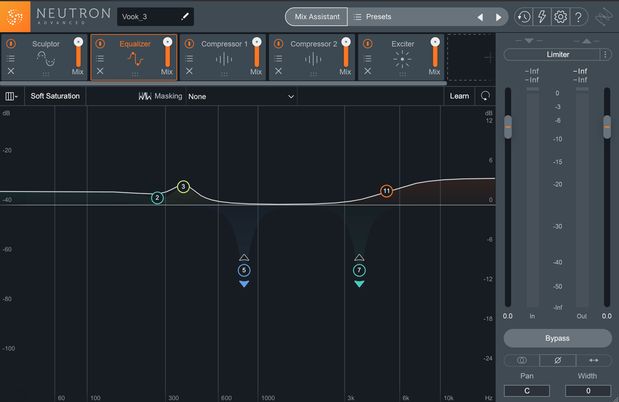
Task: Click Equalizer Mix slider
Action: [x=167, y=53]
